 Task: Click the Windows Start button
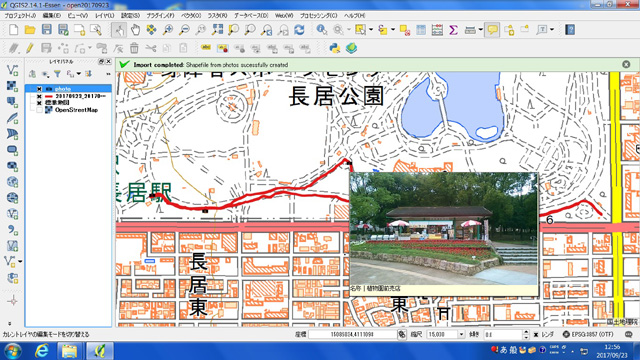[x=12, y=351]
